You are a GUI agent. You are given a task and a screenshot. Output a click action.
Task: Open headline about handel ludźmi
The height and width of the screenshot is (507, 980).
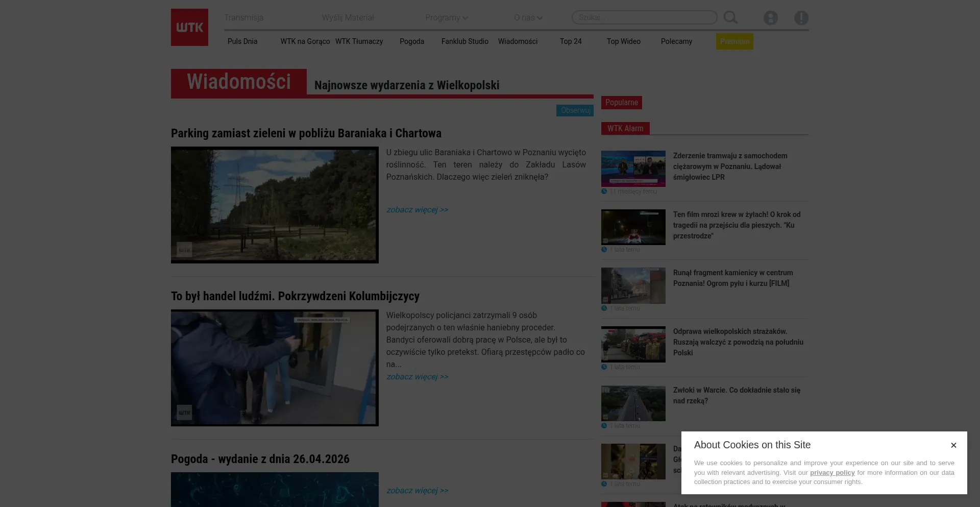pos(295,296)
